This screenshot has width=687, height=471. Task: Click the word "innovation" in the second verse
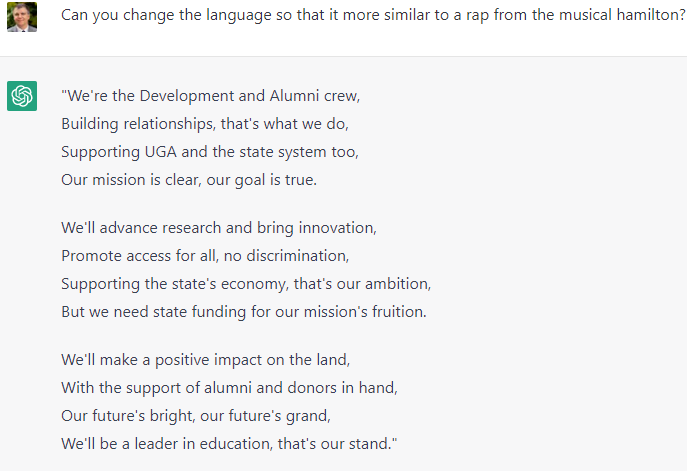click(x=337, y=228)
